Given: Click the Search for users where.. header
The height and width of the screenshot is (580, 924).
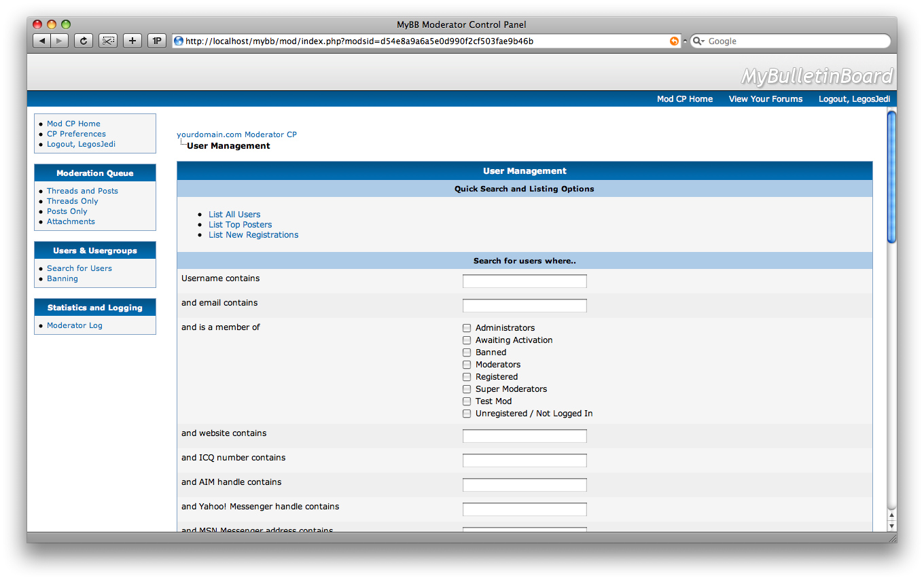Looking at the screenshot, I should [x=525, y=261].
